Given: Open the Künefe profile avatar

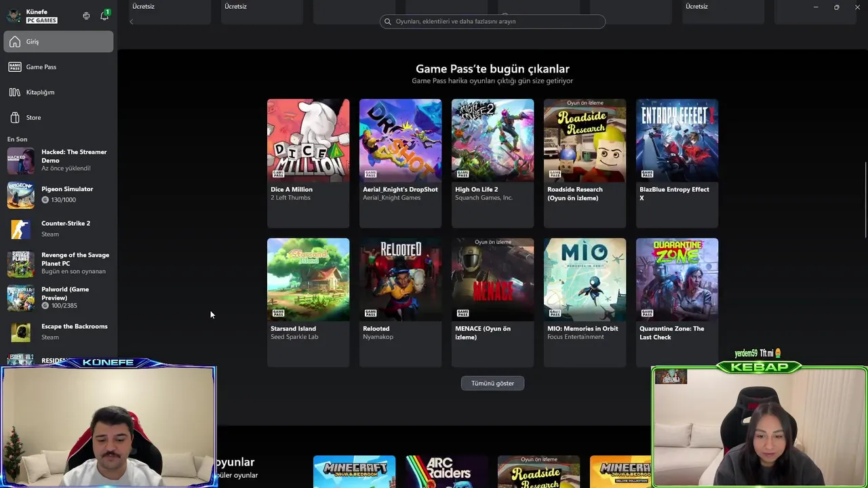Looking at the screenshot, I should pyautogui.click(x=14, y=16).
